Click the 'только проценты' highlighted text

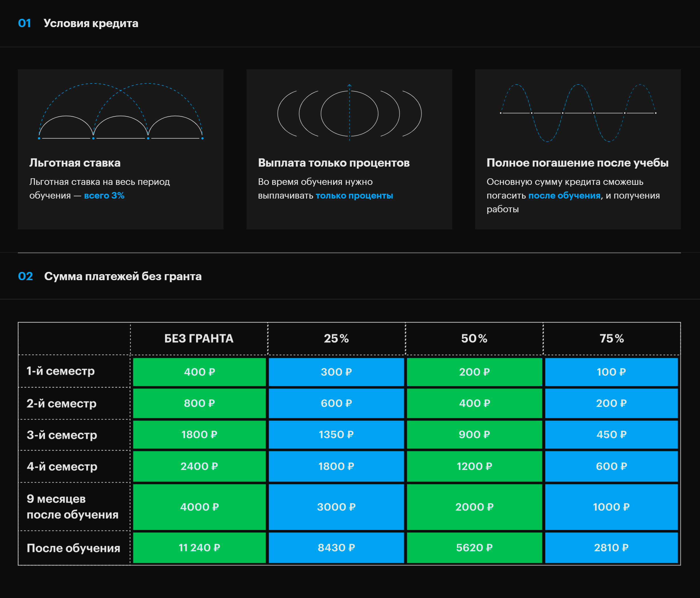coord(354,196)
